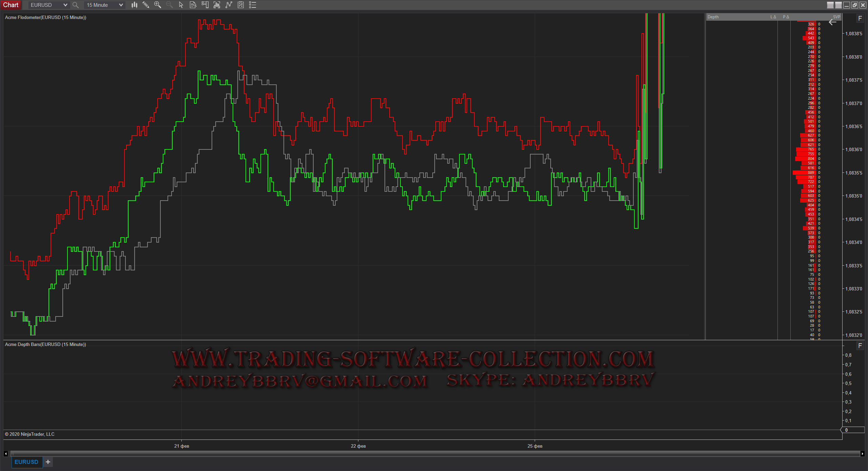Click the instrument search magnifier
Viewport: 868px width, 471px height.
point(76,5)
